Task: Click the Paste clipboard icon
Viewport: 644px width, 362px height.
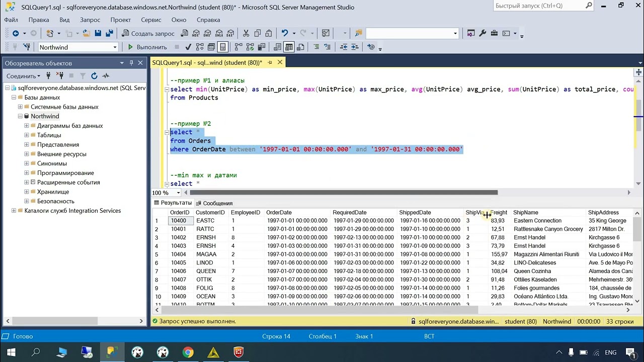Action: point(269,33)
